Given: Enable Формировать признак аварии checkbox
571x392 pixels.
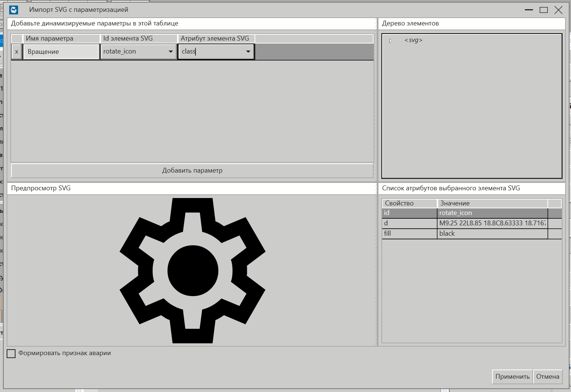Looking at the screenshot, I should tap(11, 353).
